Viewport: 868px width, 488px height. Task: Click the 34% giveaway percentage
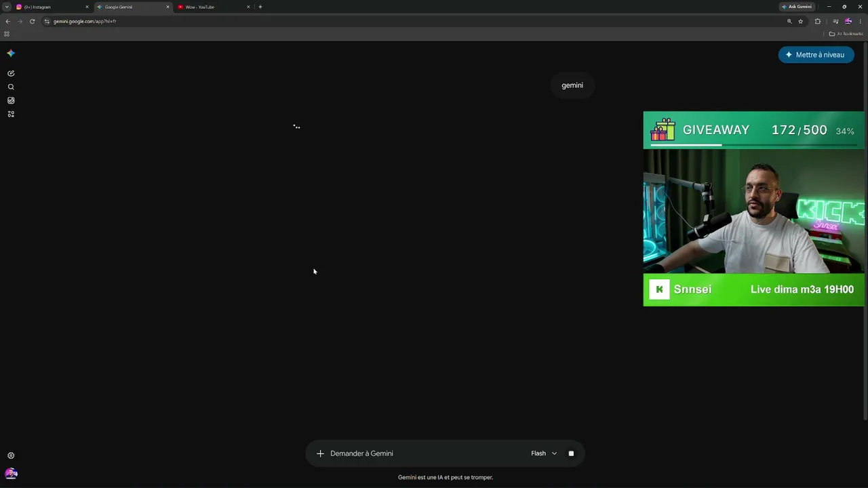click(845, 131)
